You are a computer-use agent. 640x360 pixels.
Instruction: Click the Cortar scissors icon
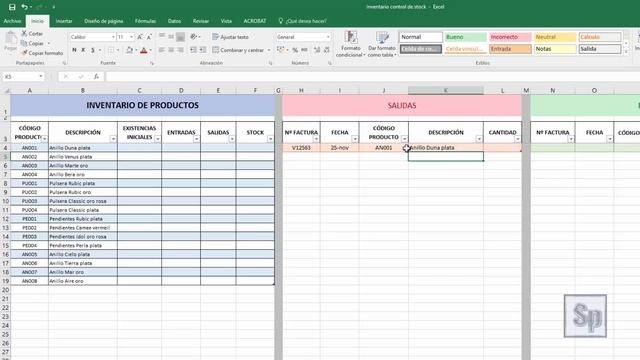click(24, 33)
